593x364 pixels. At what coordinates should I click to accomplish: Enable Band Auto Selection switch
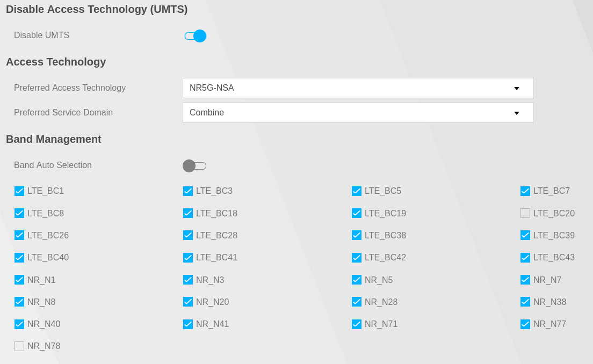coord(194,166)
